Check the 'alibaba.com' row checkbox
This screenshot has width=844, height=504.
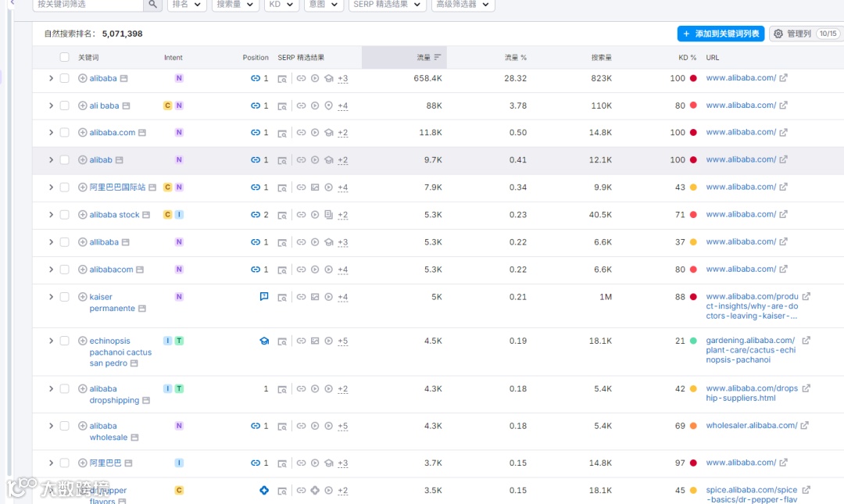point(65,133)
